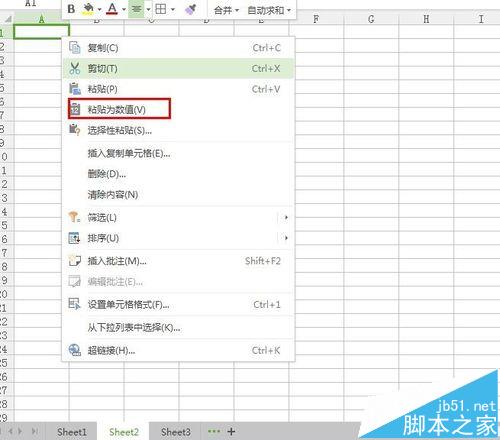Select column I header
Viewport: 500px width, 440px height.
pos(480,19)
